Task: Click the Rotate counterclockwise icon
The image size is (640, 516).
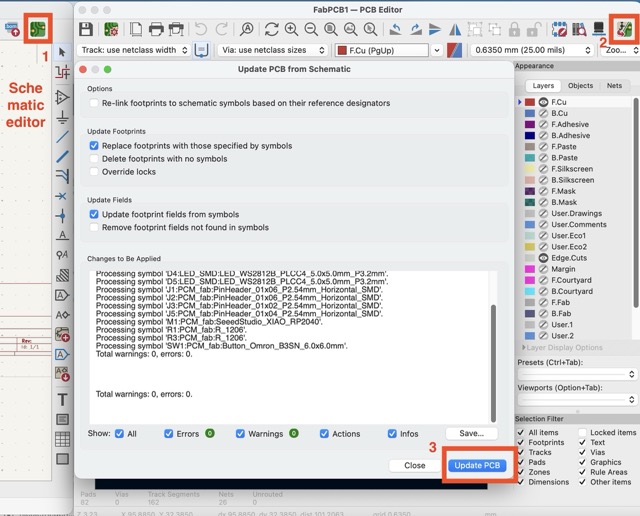Action: pos(395,29)
